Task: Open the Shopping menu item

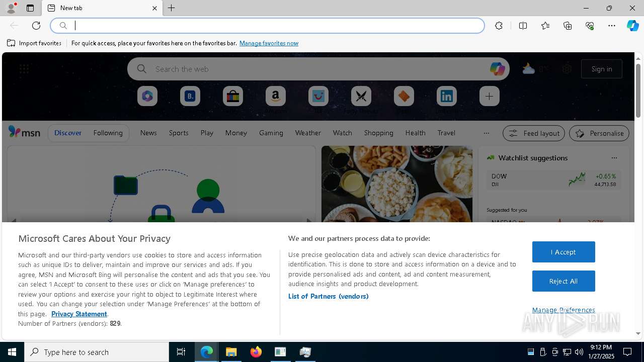Action: tap(379, 133)
